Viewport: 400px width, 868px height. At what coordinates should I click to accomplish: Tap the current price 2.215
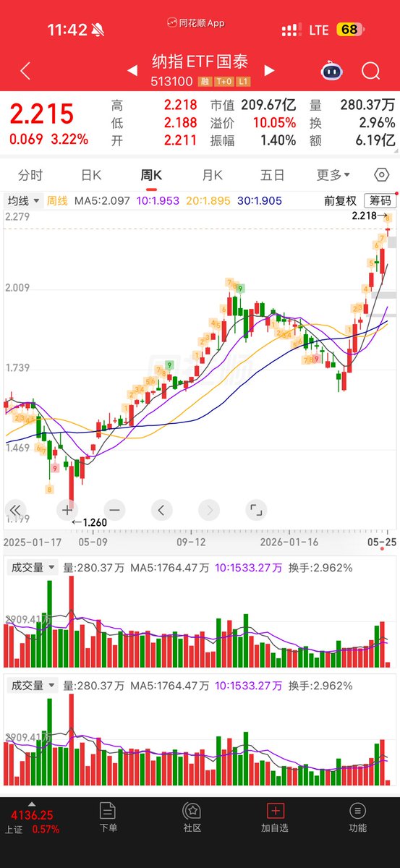click(x=42, y=114)
